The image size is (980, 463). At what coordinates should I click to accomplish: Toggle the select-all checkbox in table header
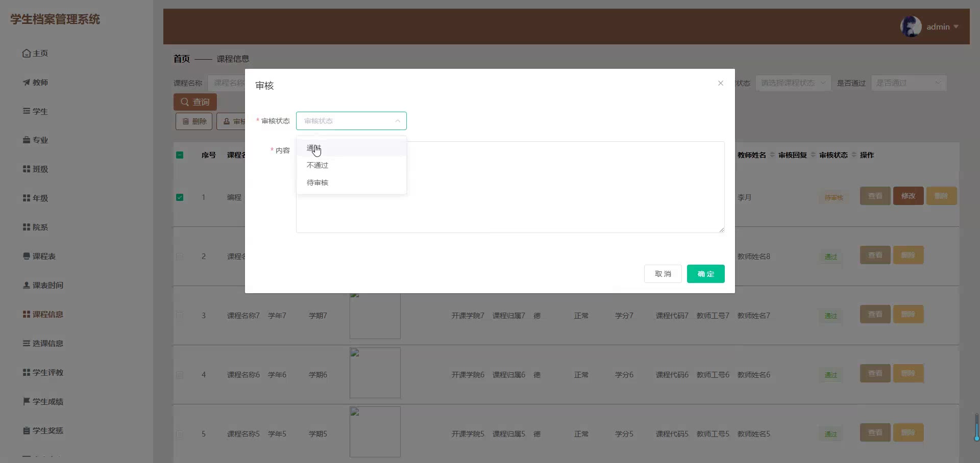coord(180,155)
